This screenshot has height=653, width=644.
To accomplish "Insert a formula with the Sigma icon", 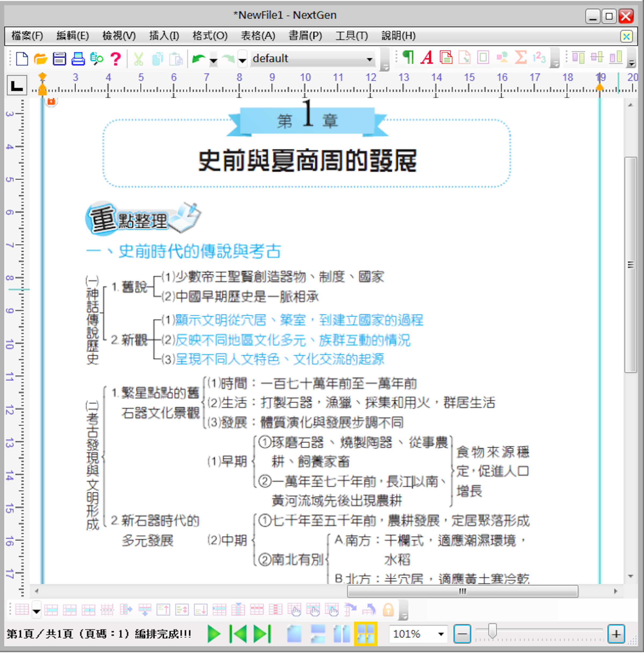I will (x=521, y=57).
